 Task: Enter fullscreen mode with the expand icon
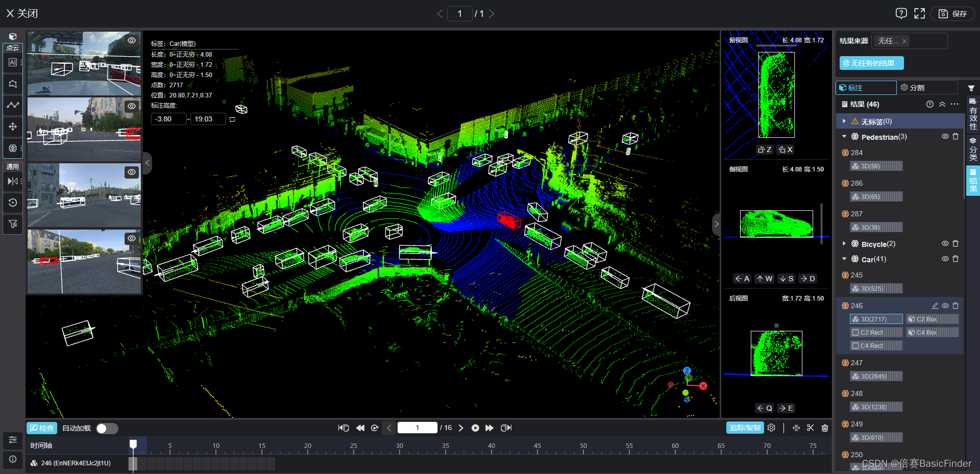pyautogui.click(x=919, y=14)
